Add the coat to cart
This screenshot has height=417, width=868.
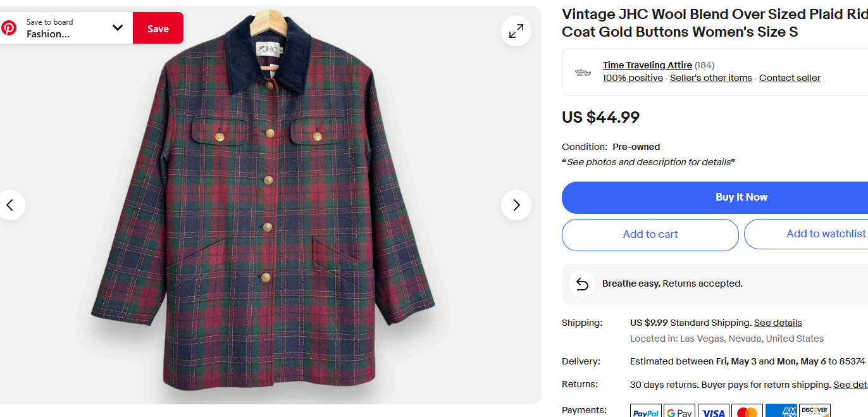pos(650,235)
